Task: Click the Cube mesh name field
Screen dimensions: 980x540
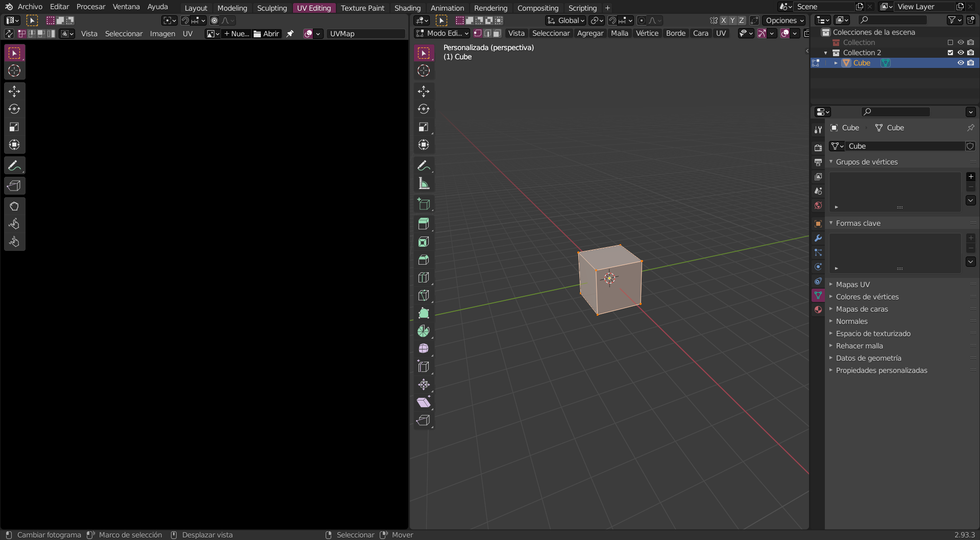Action: pyautogui.click(x=905, y=146)
